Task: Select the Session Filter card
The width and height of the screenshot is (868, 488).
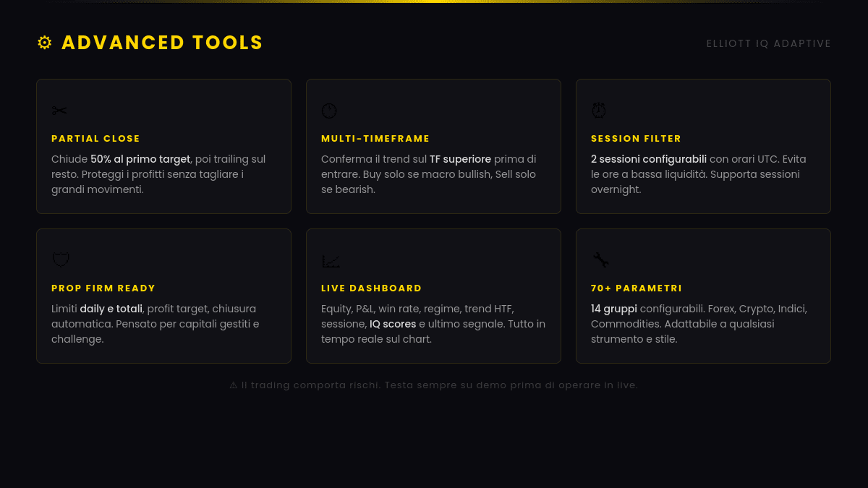Action: (703, 146)
